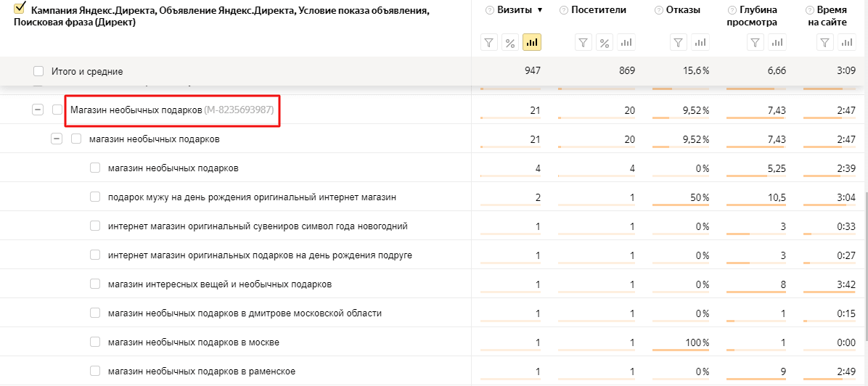Select phrase магазин необычных подарков в раменское
This screenshot has height=386, width=868.
click(x=202, y=371)
